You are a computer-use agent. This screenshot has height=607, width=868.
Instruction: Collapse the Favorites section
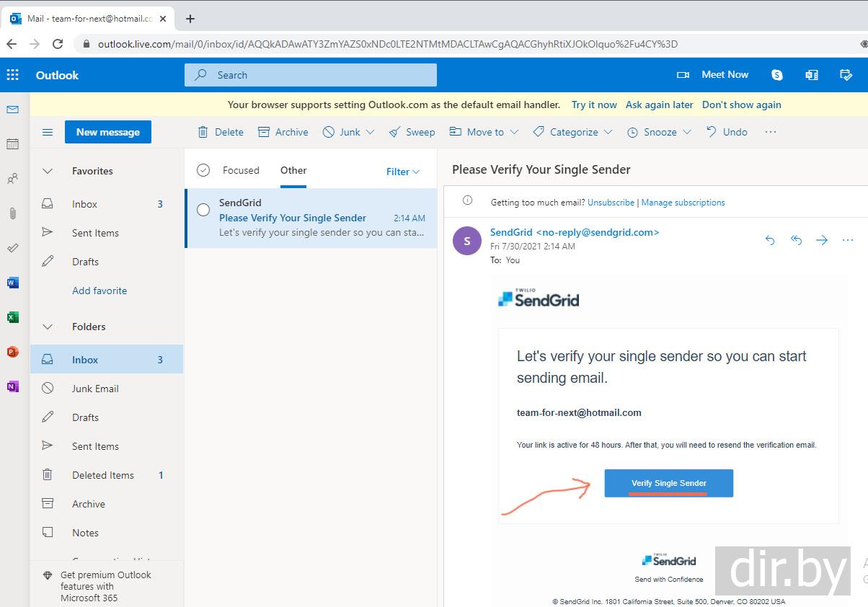pos(48,171)
